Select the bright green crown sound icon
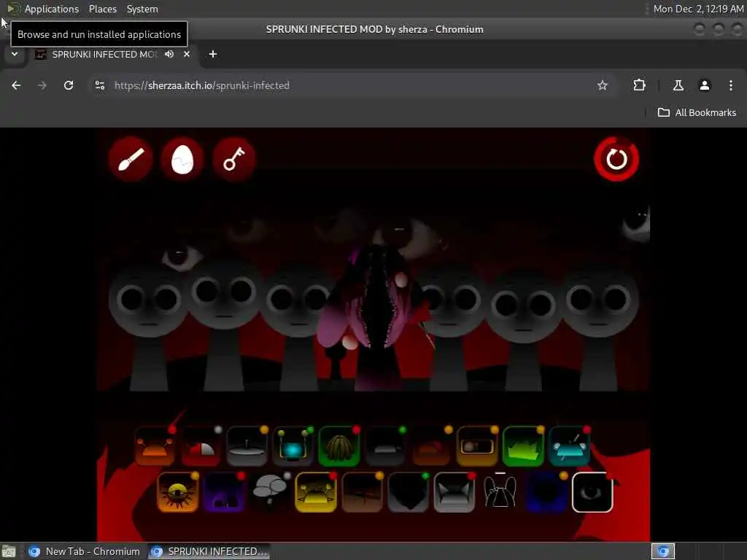The height and width of the screenshot is (560, 747). pos(523,446)
